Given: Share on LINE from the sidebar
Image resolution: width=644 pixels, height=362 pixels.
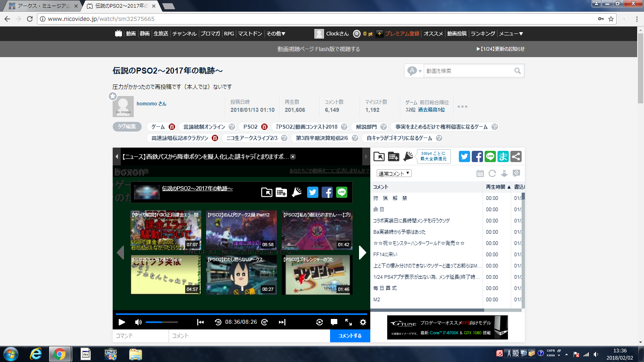Looking at the screenshot, I should click(490, 156).
